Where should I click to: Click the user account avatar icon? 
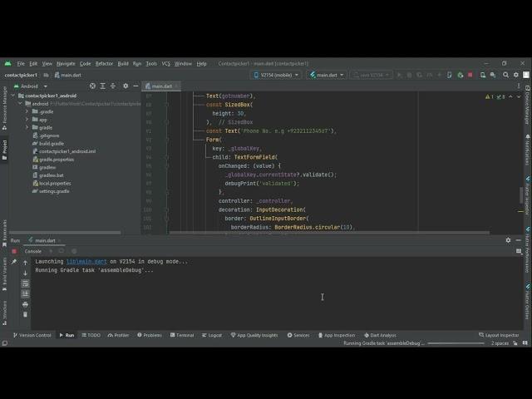coord(526,75)
